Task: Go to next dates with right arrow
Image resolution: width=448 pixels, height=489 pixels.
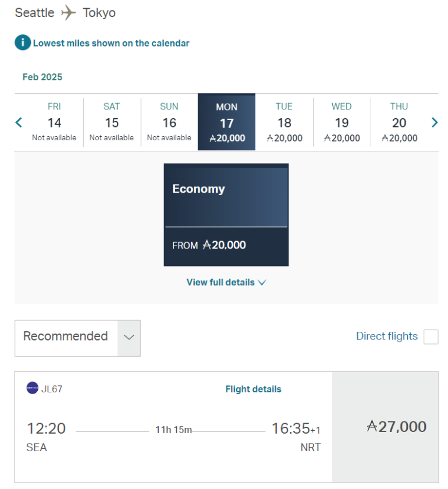Action: [434, 122]
